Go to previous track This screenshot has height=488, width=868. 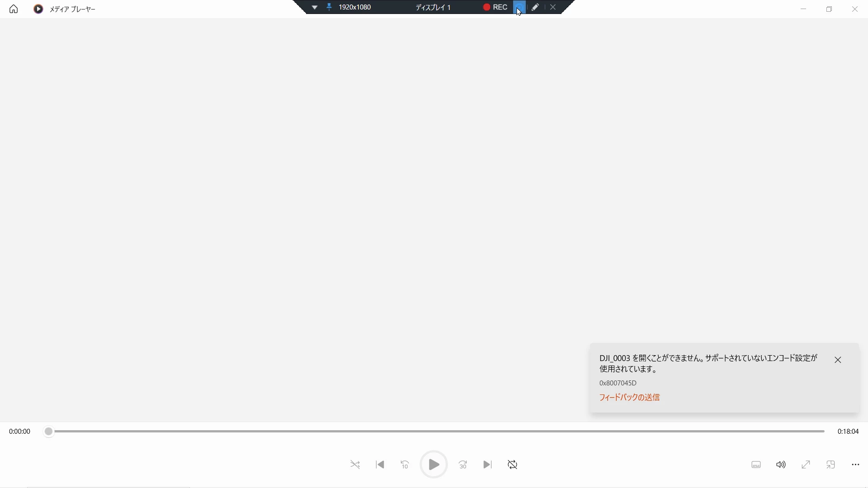point(380,465)
